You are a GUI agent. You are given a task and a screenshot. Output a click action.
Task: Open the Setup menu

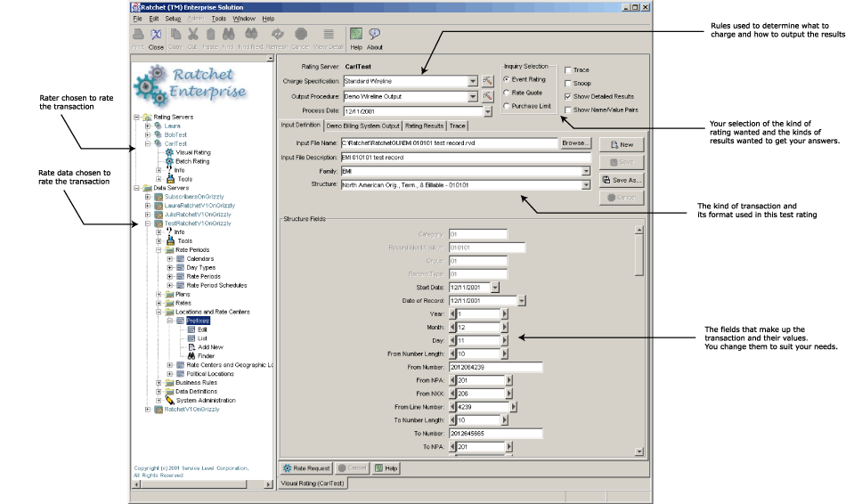coord(173,19)
